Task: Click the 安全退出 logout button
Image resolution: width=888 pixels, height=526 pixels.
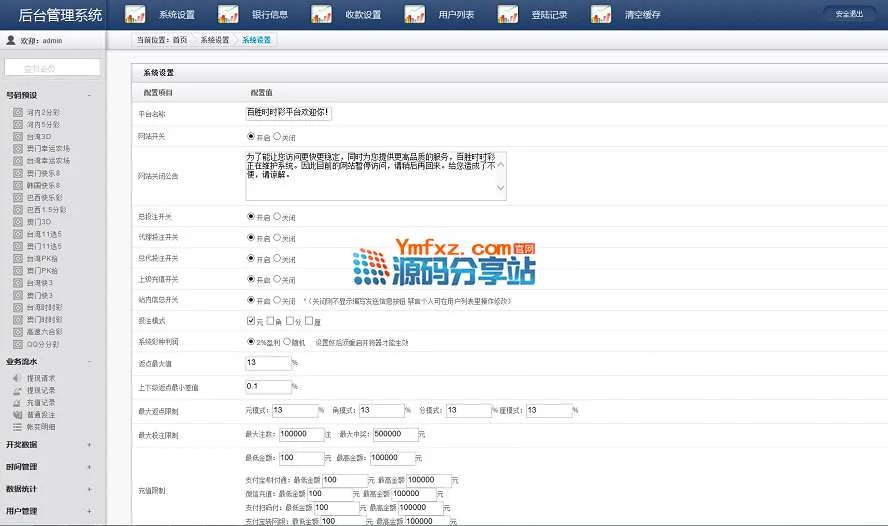Action: (848, 14)
